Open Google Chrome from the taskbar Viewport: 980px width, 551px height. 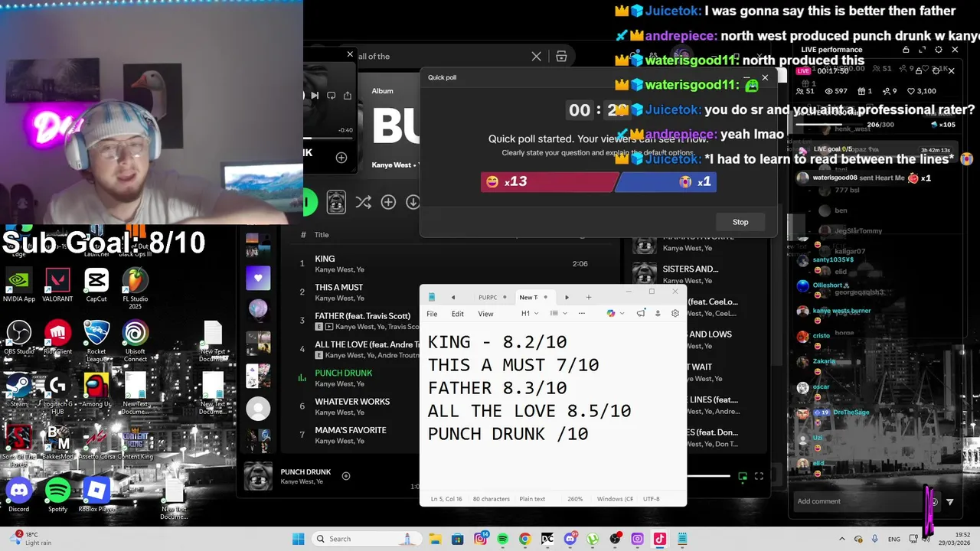pos(524,539)
